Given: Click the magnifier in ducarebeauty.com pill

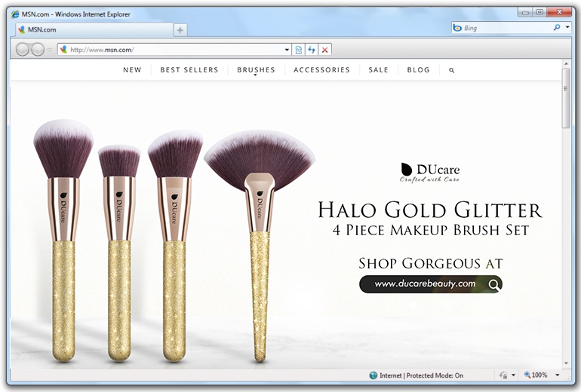Looking at the screenshot, I should tap(493, 284).
